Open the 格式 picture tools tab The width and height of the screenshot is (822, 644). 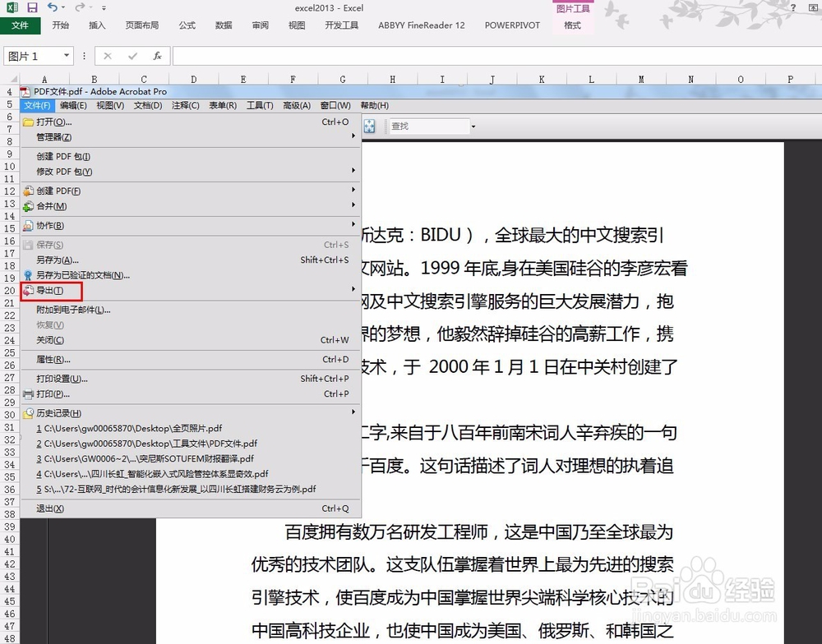[572, 25]
